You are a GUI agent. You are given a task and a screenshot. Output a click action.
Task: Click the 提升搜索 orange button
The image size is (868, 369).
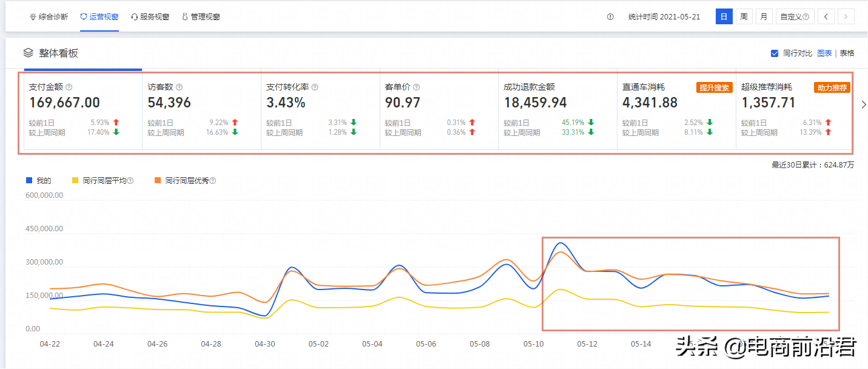714,87
